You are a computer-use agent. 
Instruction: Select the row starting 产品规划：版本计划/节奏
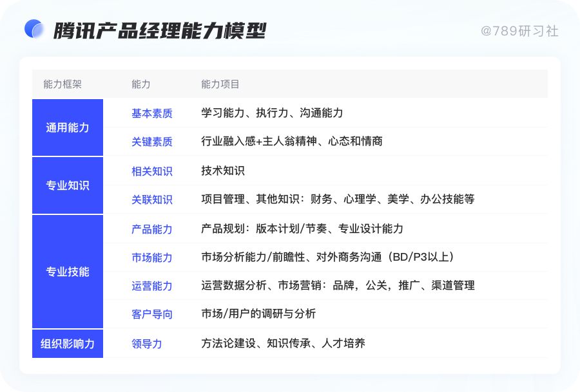tap(302, 229)
